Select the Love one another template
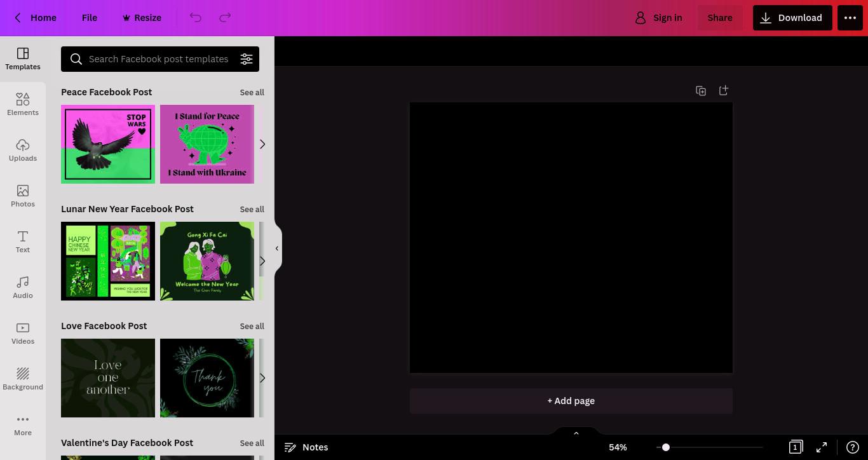 (x=108, y=378)
